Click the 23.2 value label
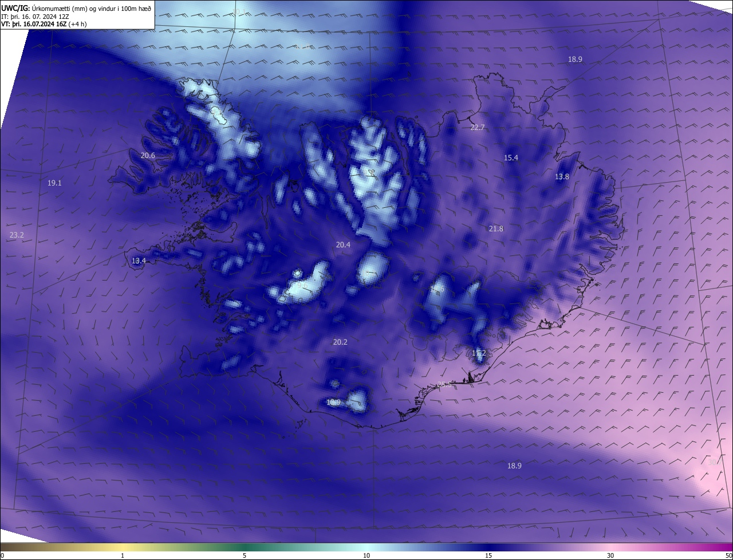The image size is (733, 560). (x=17, y=235)
